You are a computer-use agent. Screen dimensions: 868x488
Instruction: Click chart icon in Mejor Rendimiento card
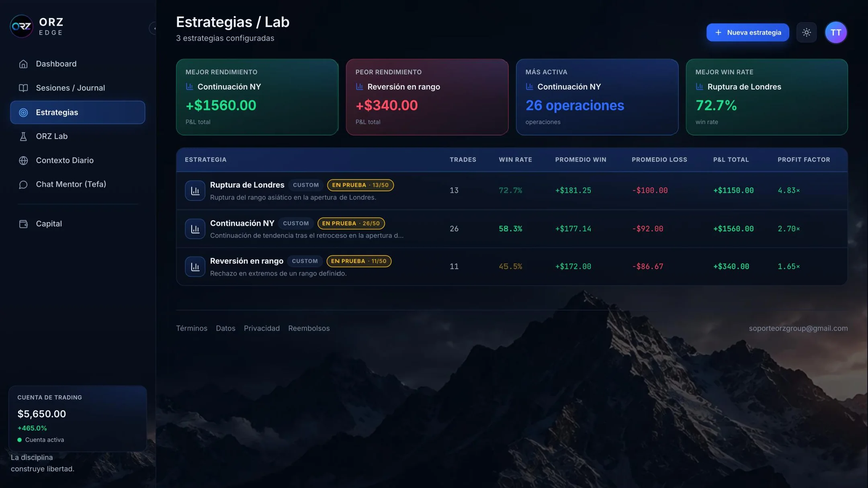click(x=189, y=86)
